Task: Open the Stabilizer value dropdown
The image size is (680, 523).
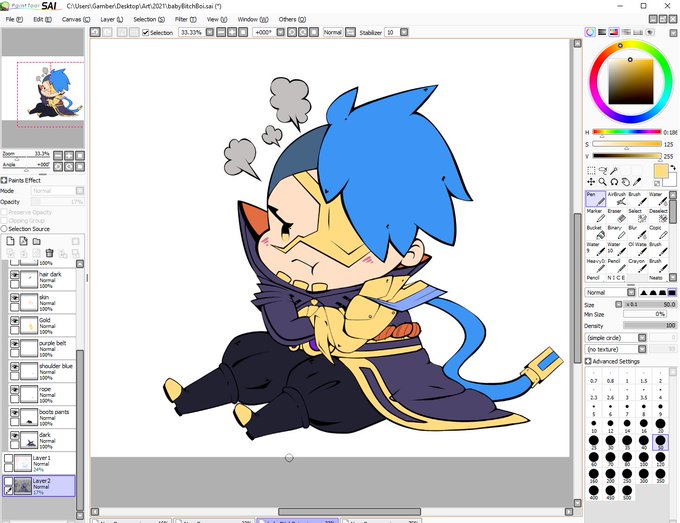Action: (404, 32)
